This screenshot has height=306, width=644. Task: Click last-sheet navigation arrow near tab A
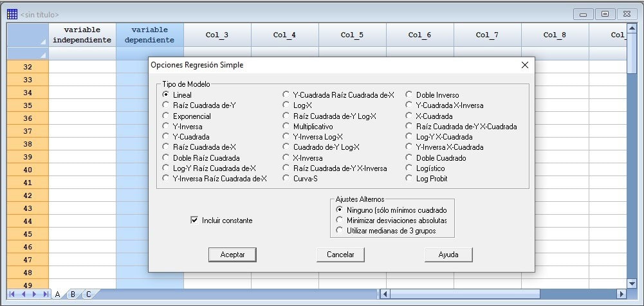tap(46, 294)
